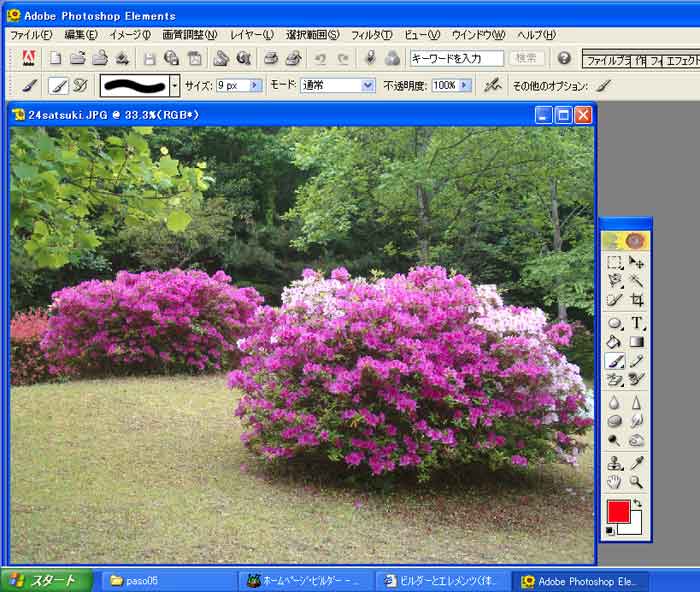Select the Hand tool

[x=614, y=482]
